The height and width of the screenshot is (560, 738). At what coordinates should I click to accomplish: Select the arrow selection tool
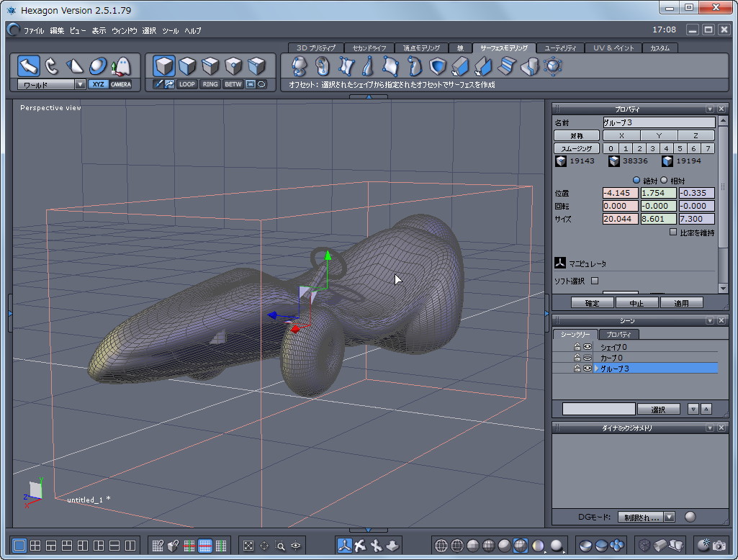pos(28,66)
